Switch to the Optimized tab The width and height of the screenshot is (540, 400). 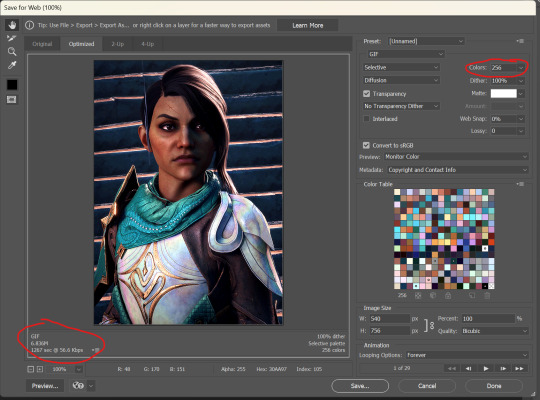[x=81, y=44]
